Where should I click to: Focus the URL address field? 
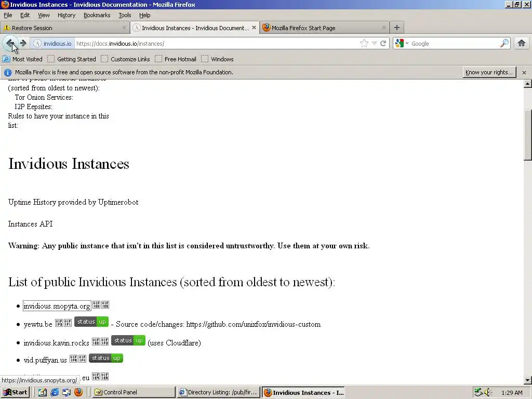coord(217,44)
